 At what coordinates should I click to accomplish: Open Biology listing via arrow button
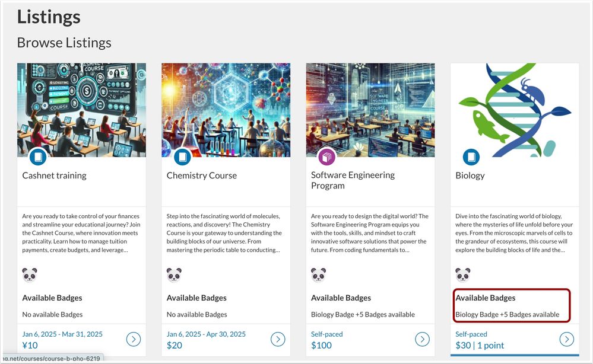(567, 339)
